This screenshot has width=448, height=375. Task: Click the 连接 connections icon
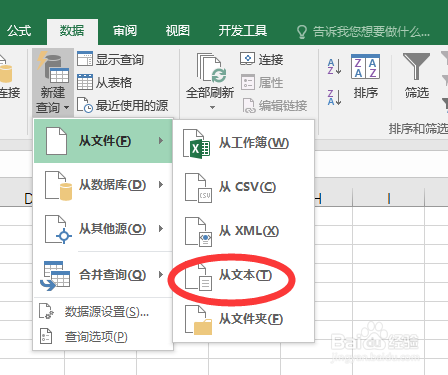coord(247,59)
